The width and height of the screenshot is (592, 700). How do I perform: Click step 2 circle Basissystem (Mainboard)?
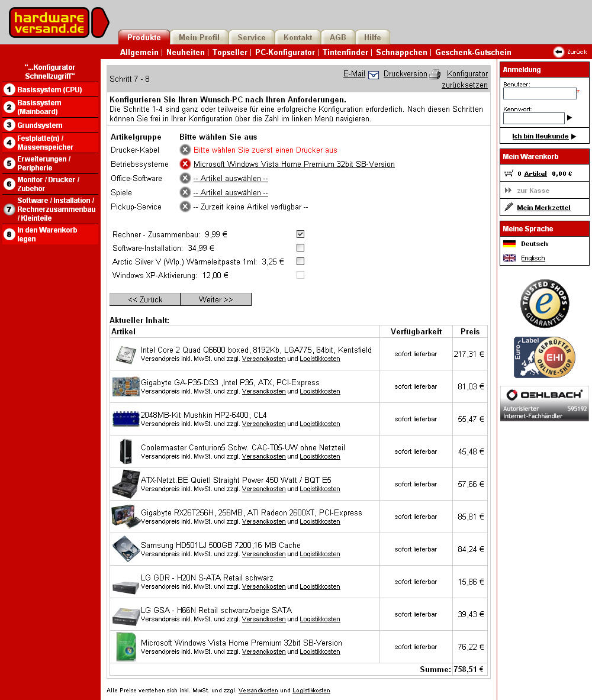[x=9, y=107]
